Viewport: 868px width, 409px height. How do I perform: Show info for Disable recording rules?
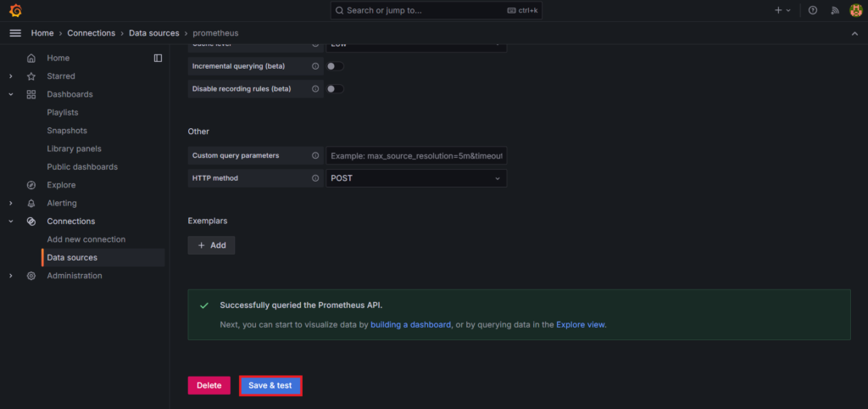(x=315, y=88)
